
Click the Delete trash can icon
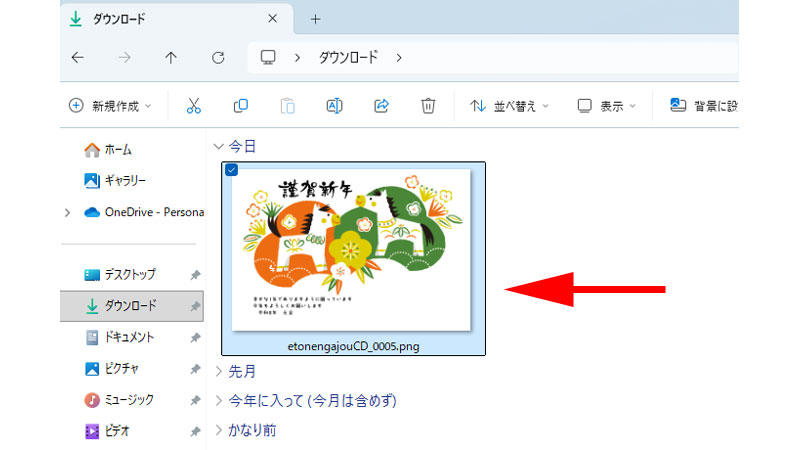click(428, 105)
